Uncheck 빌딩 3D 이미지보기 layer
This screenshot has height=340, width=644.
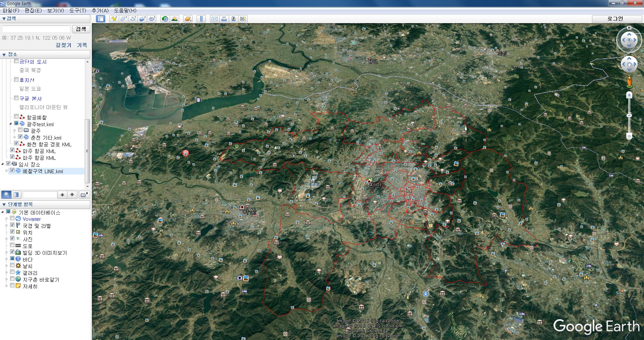(12, 252)
